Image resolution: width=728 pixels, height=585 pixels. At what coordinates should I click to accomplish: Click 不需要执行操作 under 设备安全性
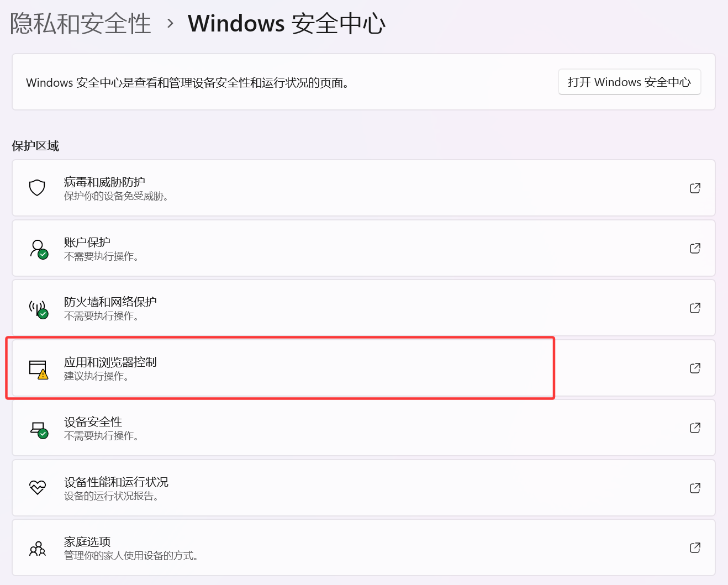pos(101,436)
